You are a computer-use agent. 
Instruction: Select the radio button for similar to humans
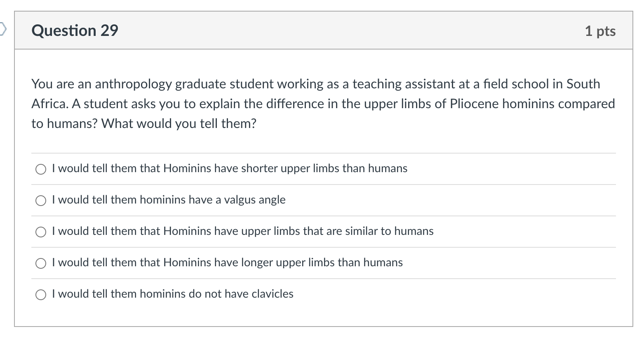pyautogui.click(x=40, y=232)
